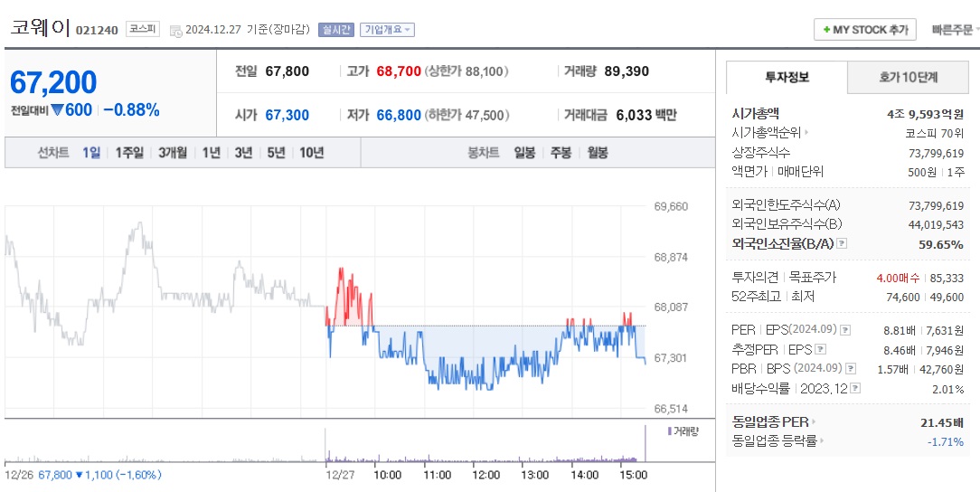
Task: Click the 코웨이 stock name heading
Action: (39, 29)
